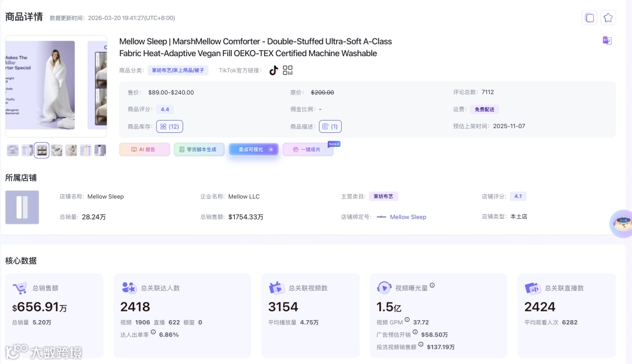Click the store total sales volume 28.24万

[94, 217]
